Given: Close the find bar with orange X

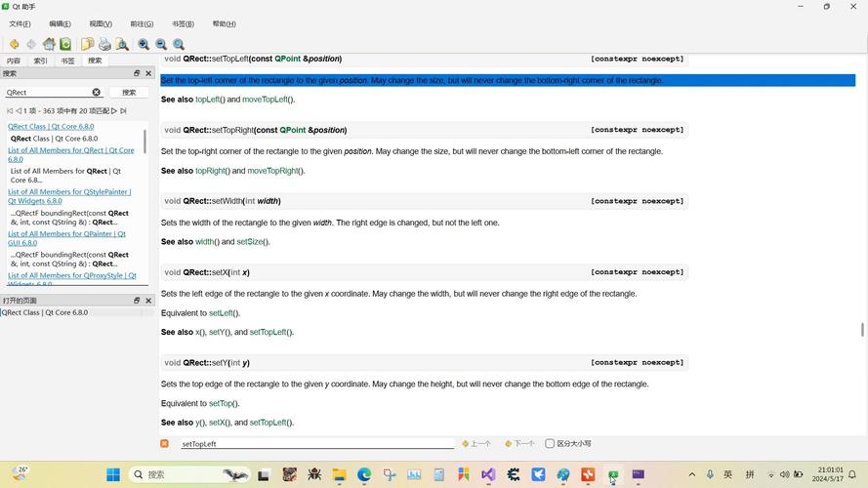Looking at the screenshot, I should click(164, 444).
